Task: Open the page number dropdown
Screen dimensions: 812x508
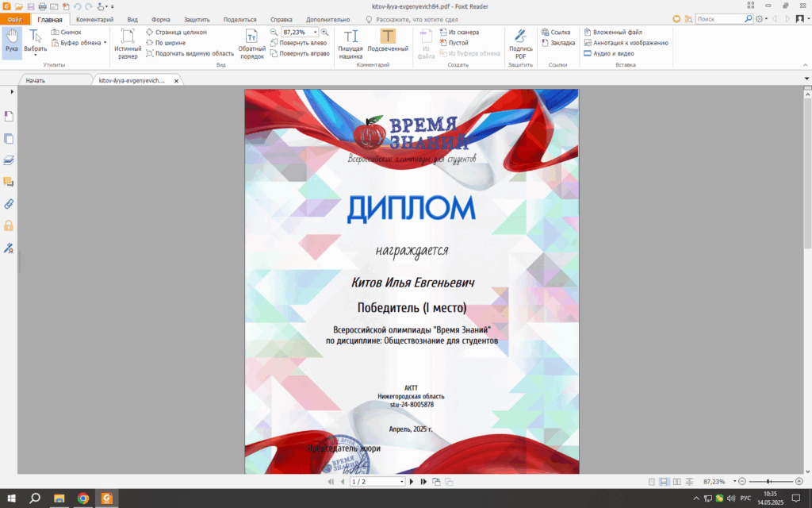Action: [x=401, y=482]
